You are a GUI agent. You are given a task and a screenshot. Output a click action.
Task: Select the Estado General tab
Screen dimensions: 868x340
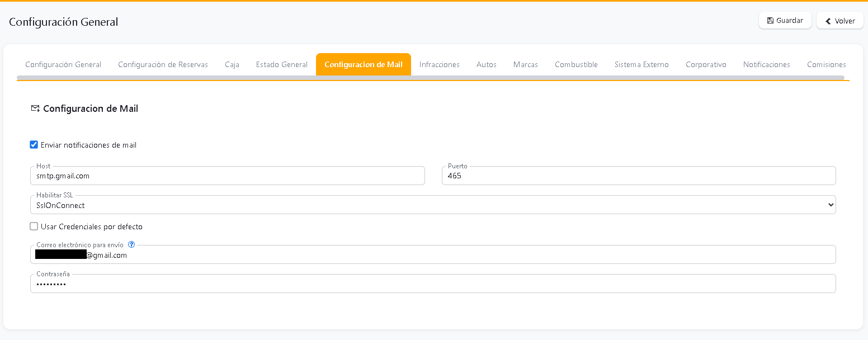[282, 64]
